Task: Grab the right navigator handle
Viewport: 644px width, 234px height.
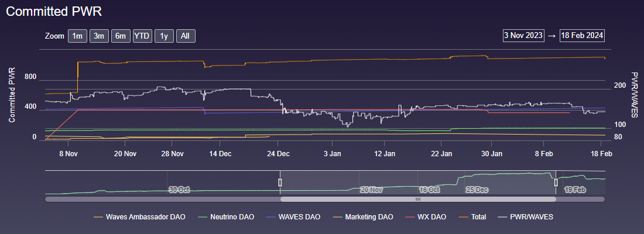Action: tap(556, 183)
